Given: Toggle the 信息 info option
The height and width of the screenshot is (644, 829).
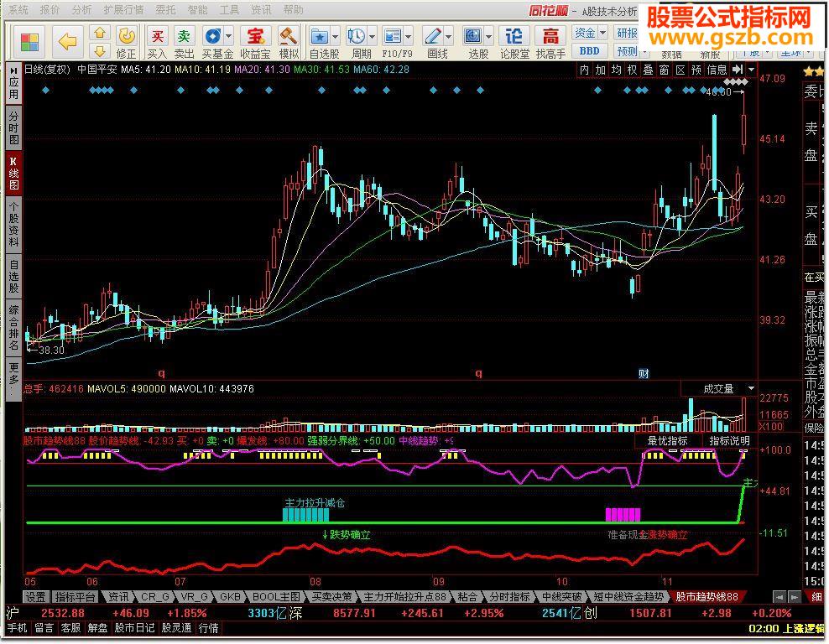Looking at the screenshot, I should [717, 70].
